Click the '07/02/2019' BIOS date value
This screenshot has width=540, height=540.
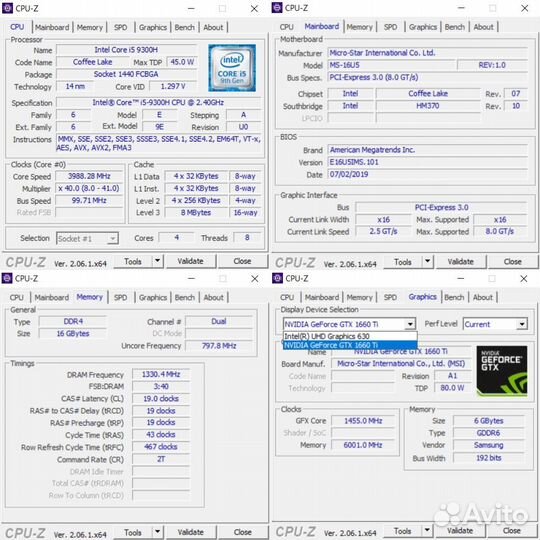(x=427, y=174)
